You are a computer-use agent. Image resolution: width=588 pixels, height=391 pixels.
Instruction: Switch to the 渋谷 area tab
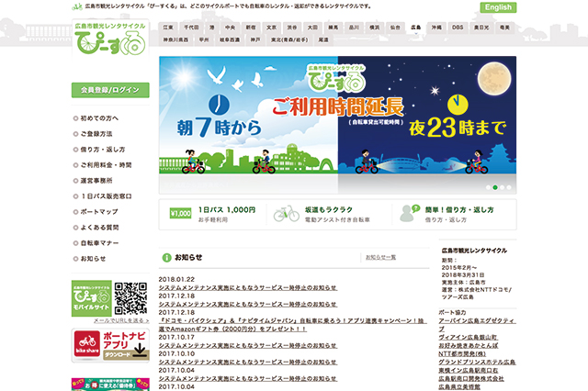[292, 28]
